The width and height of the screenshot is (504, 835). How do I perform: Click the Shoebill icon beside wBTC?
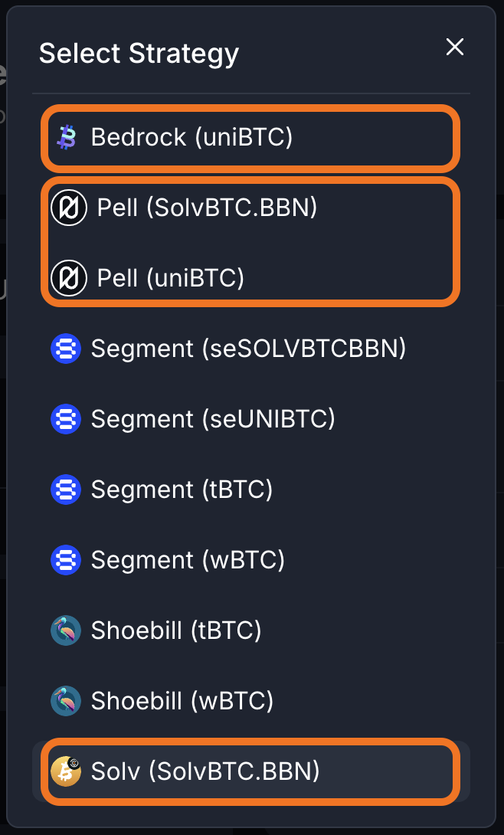pos(66,701)
